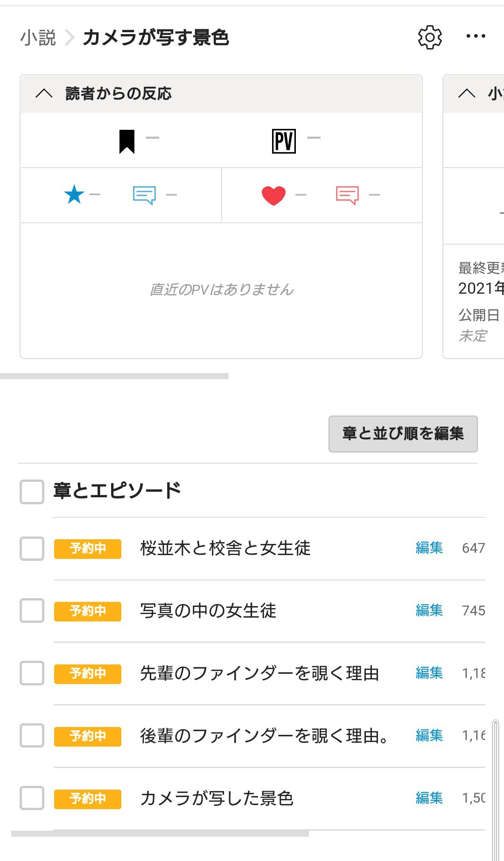The image size is (504, 861).
Task: Click the horizontal scrollbar under the stats panels
Action: coord(114,376)
